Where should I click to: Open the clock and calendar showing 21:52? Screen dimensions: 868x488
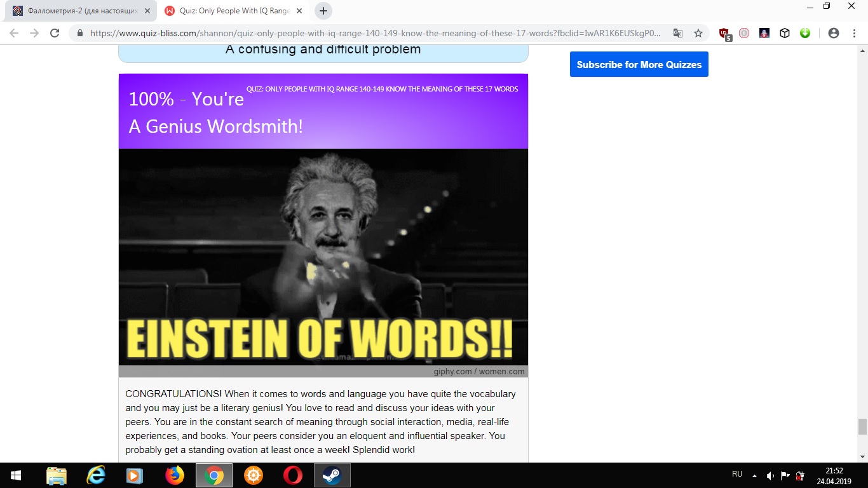pyautogui.click(x=834, y=475)
